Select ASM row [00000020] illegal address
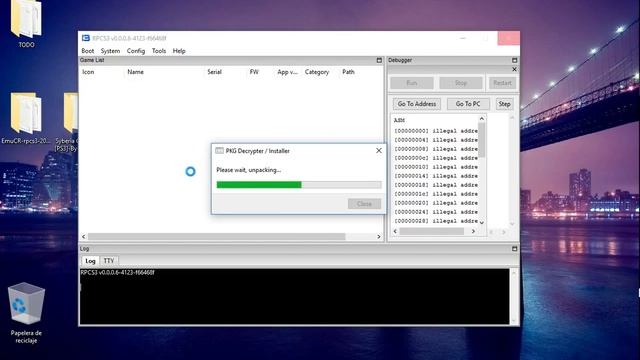 click(436, 203)
